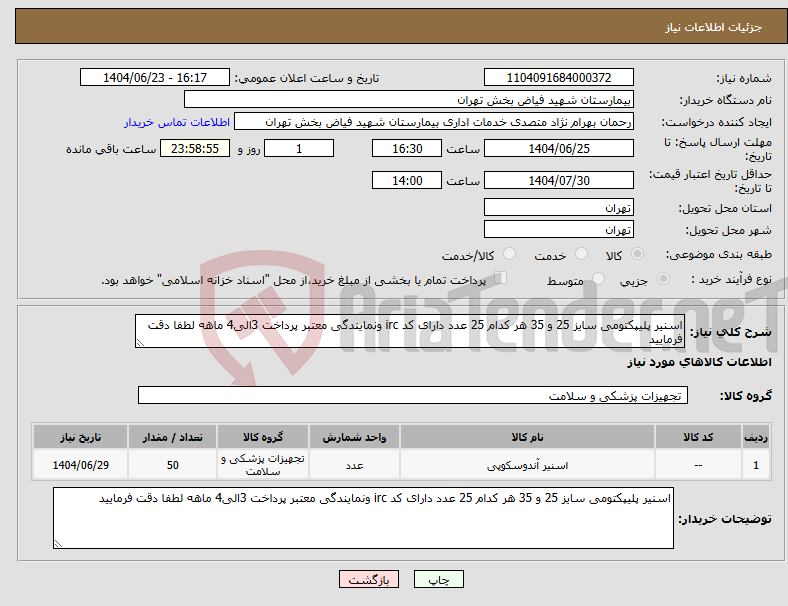Click the توضیحات خریدار text area
788x606 pixels.
pyautogui.click(x=363, y=518)
